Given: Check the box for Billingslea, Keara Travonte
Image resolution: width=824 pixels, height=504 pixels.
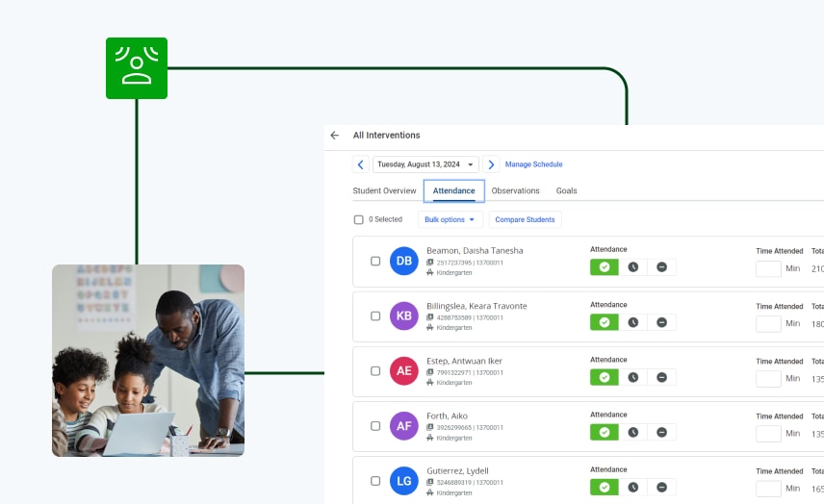Looking at the screenshot, I should (375, 316).
